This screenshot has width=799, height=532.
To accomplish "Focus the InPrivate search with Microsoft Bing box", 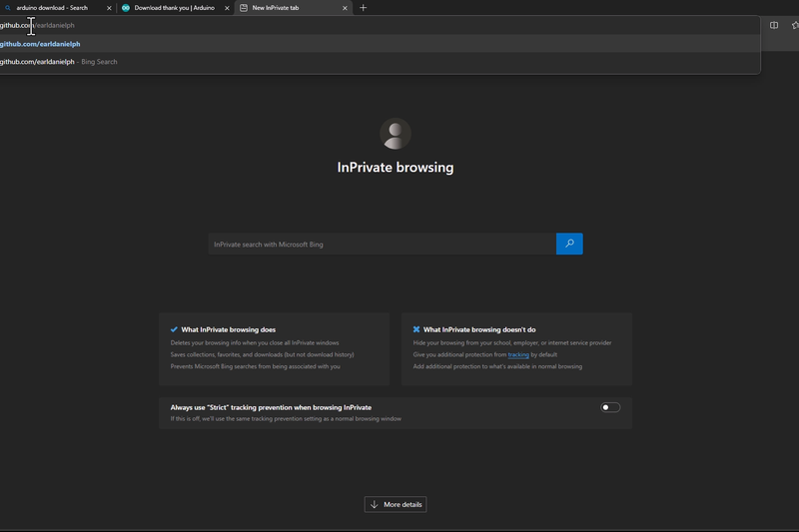I will [383, 245].
